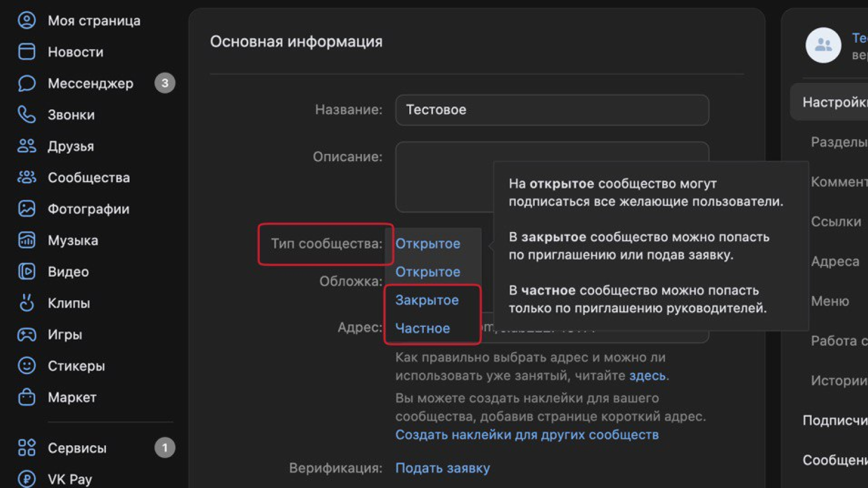Click the Calls phone icon
The width and height of the screenshot is (868, 488).
coord(26,114)
